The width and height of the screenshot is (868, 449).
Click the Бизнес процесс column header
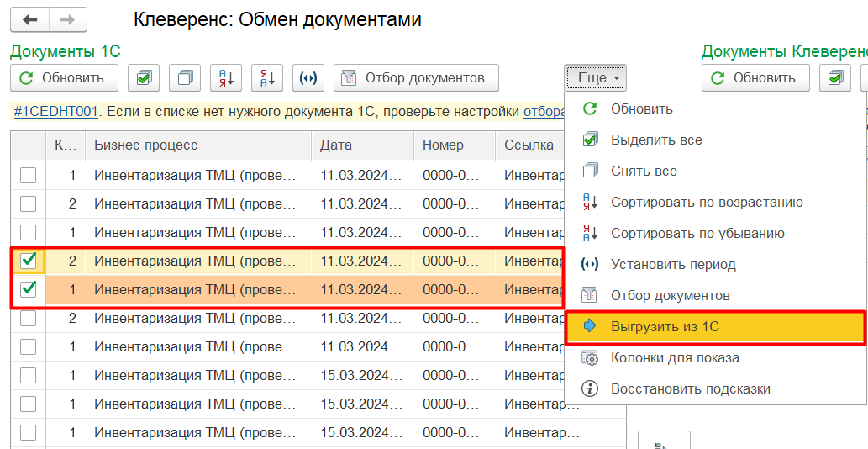(198, 145)
